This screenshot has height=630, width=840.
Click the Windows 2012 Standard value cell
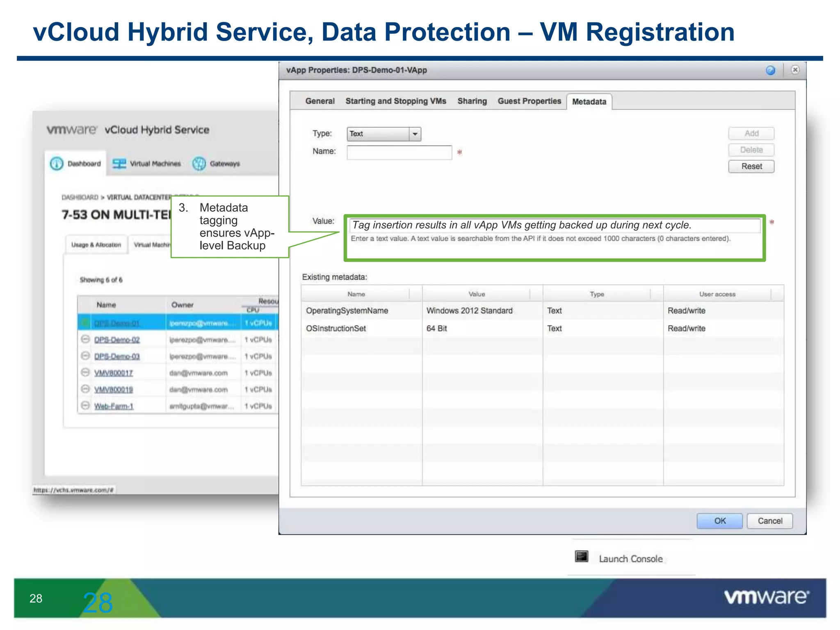470,310
